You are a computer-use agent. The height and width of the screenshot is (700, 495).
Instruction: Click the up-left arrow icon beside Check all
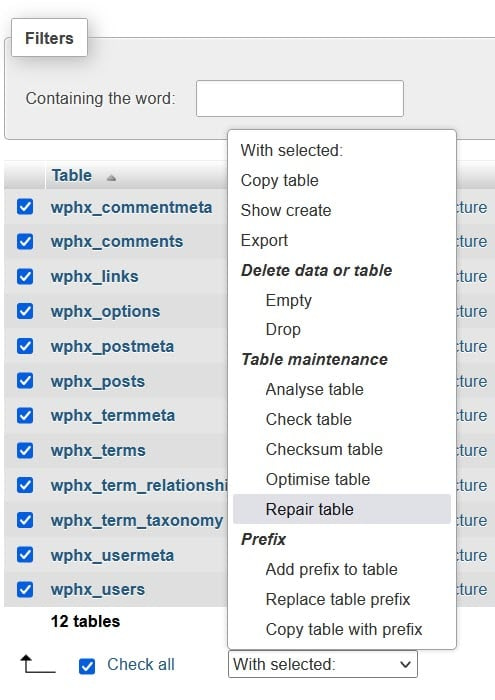(38, 664)
